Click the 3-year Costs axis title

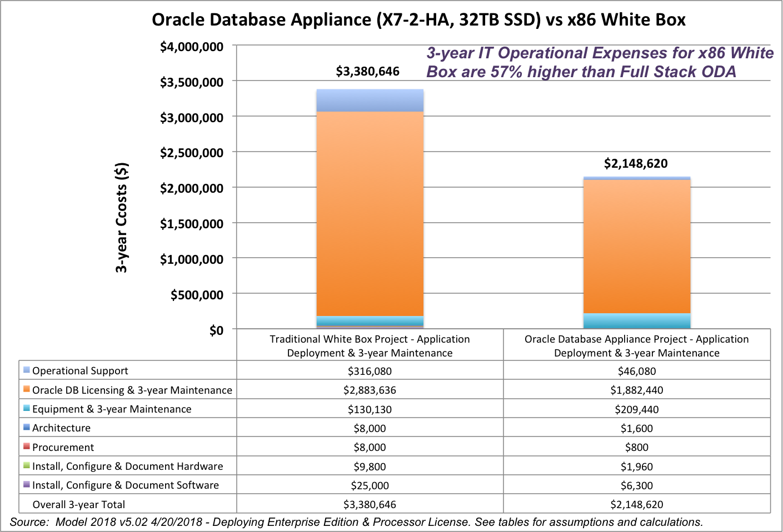click(x=122, y=218)
